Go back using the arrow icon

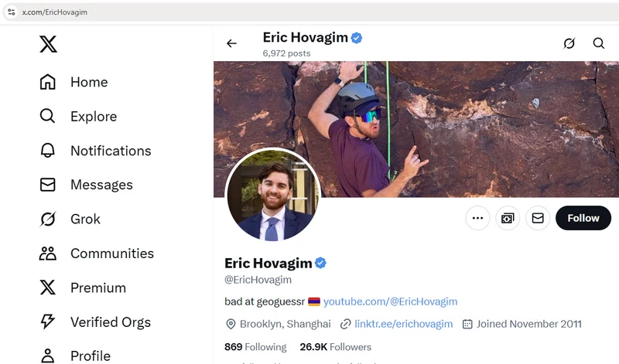[231, 43]
